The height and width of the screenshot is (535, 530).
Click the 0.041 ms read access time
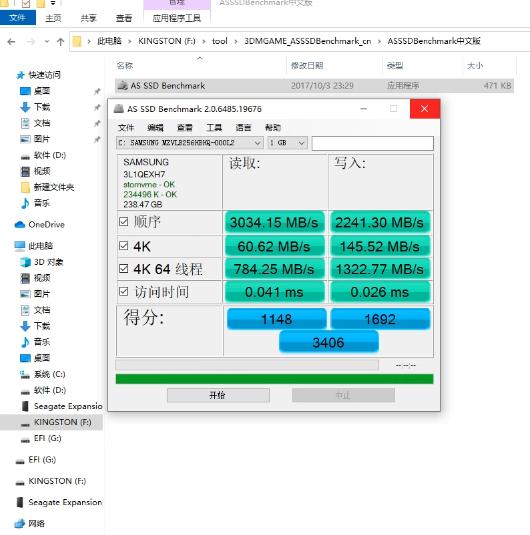tap(274, 292)
